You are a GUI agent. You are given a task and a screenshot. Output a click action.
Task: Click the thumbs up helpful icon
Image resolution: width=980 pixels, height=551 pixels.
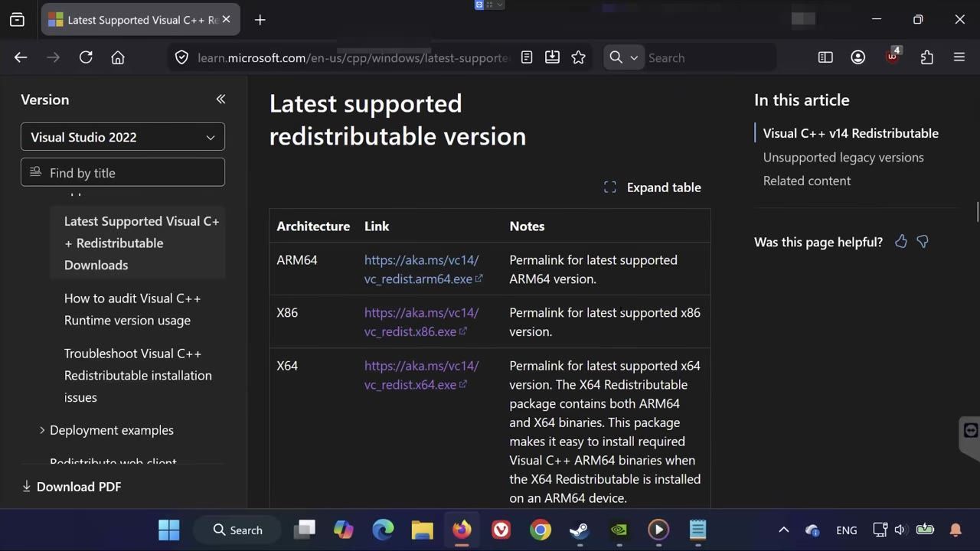click(901, 242)
